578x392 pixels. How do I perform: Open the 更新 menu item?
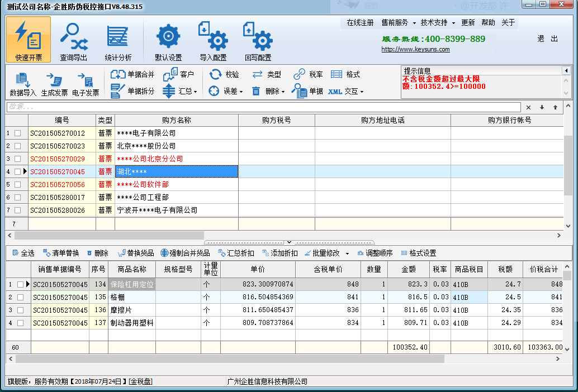pyautogui.click(x=468, y=23)
